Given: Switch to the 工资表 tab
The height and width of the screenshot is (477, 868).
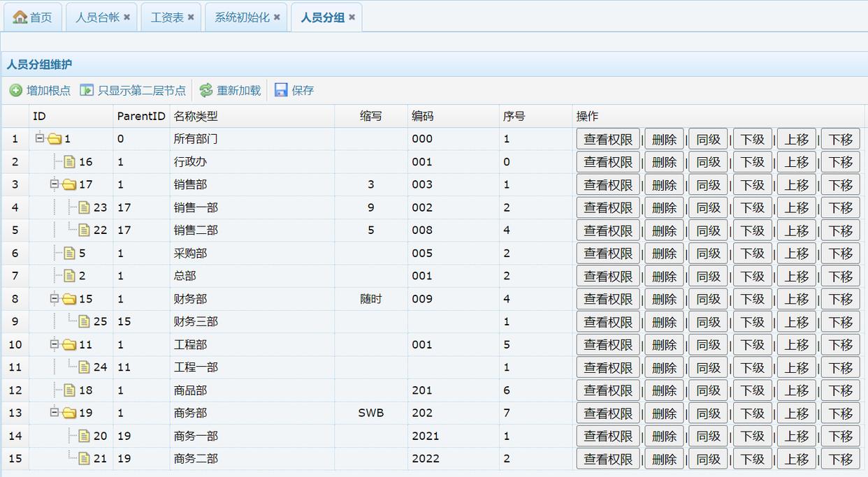Looking at the screenshot, I should pyautogui.click(x=167, y=17).
